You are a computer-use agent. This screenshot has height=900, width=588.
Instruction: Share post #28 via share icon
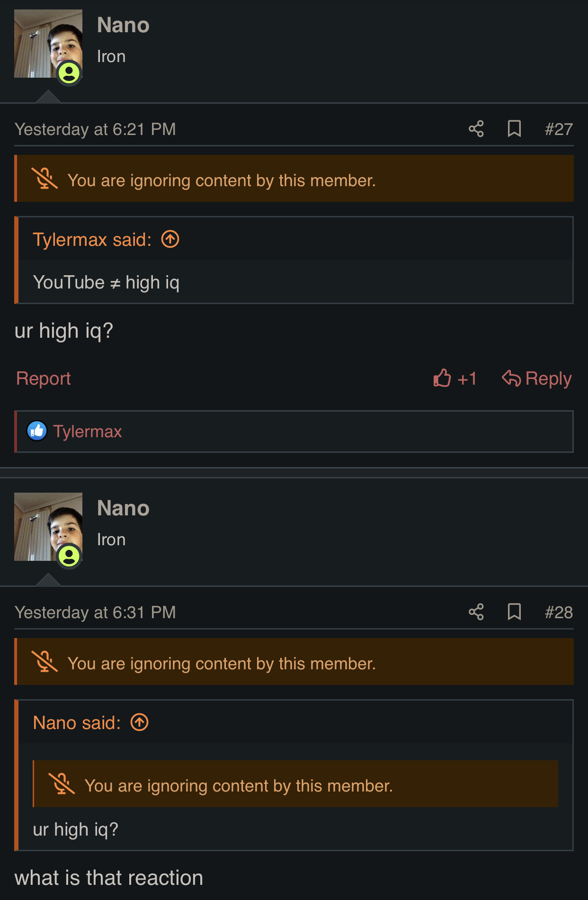point(476,612)
